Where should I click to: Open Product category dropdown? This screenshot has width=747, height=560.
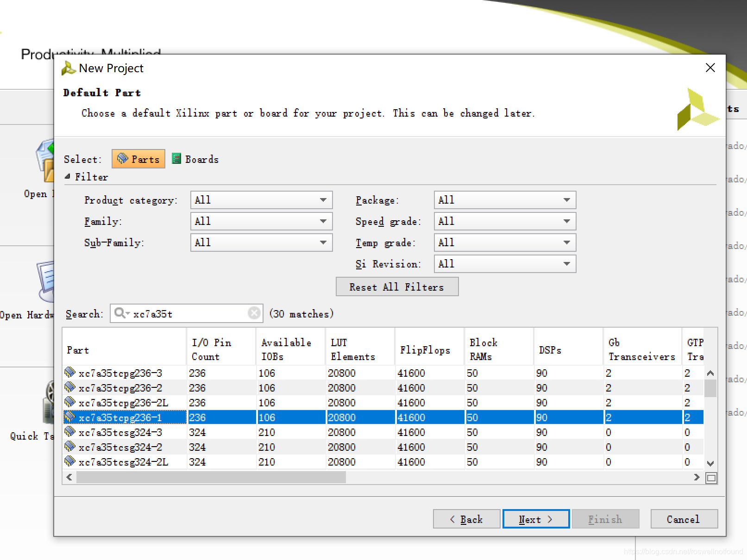coord(261,200)
